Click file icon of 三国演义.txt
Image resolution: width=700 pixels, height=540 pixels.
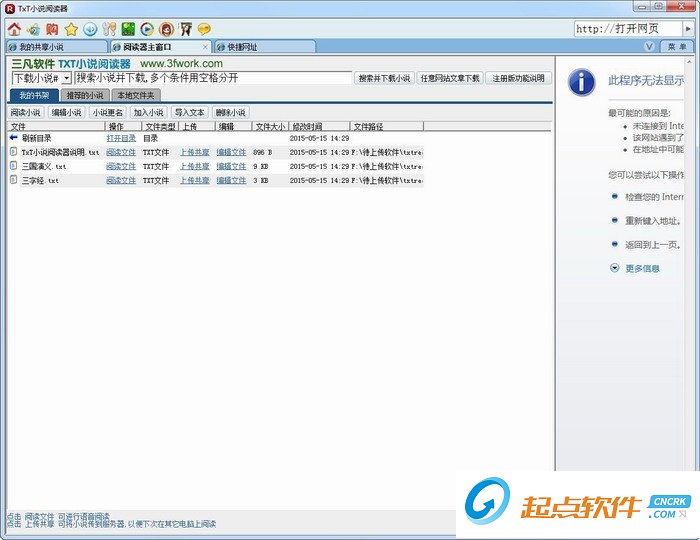tap(14, 166)
